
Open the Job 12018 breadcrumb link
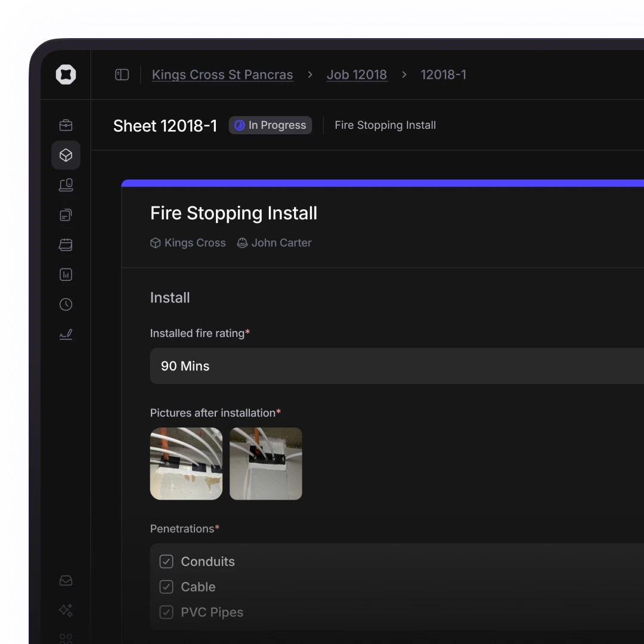click(357, 75)
